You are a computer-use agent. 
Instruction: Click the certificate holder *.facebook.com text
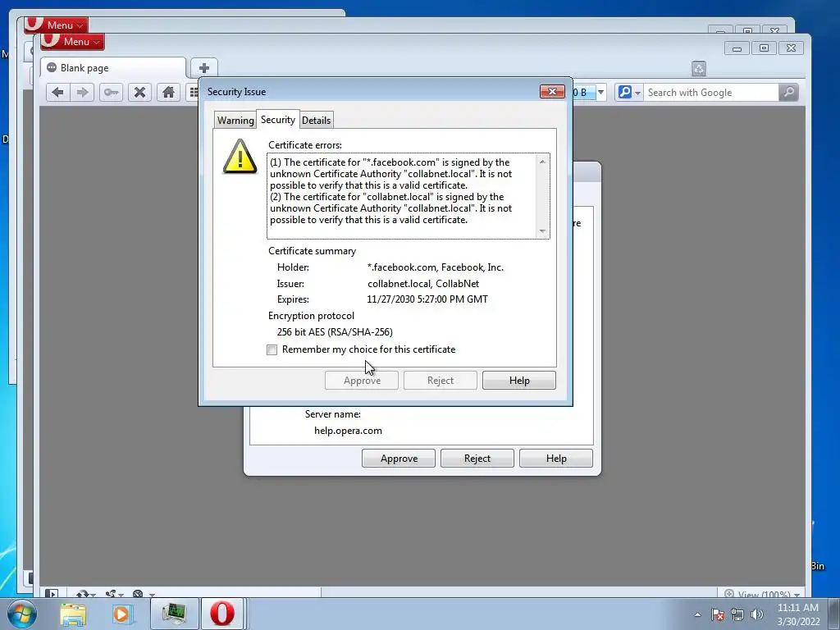coord(436,267)
